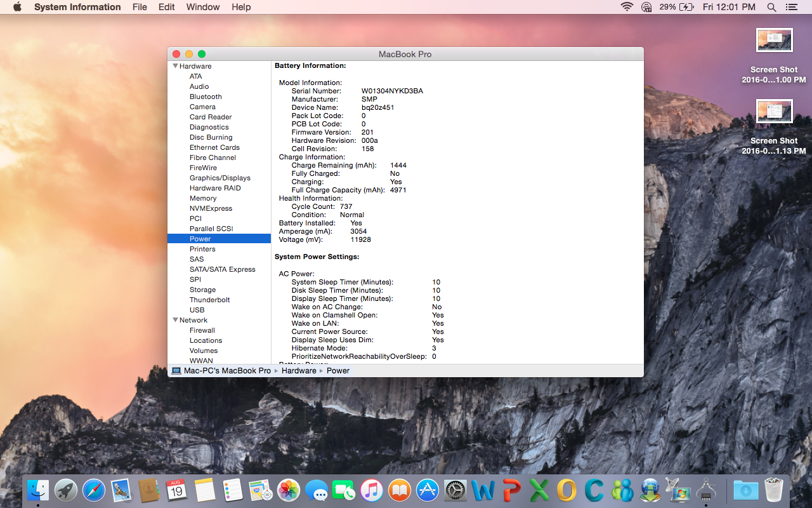Open Photos colorful flower icon

point(288,490)
